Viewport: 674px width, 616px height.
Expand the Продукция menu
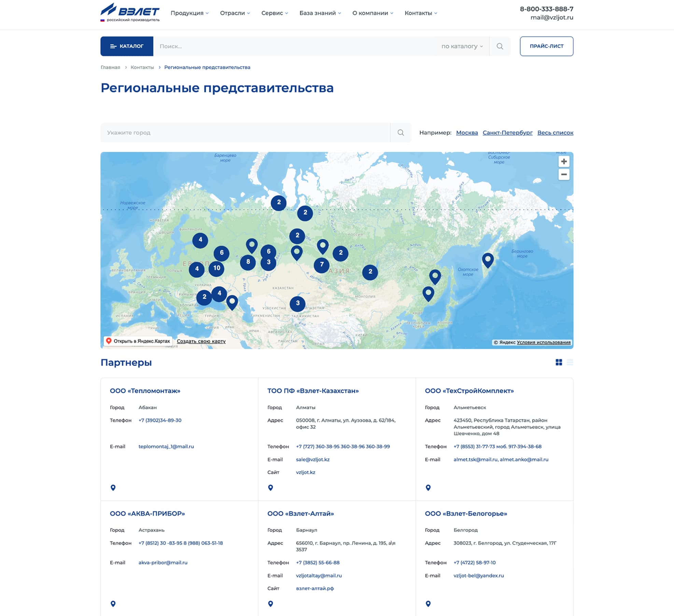(x=189, y=13)
